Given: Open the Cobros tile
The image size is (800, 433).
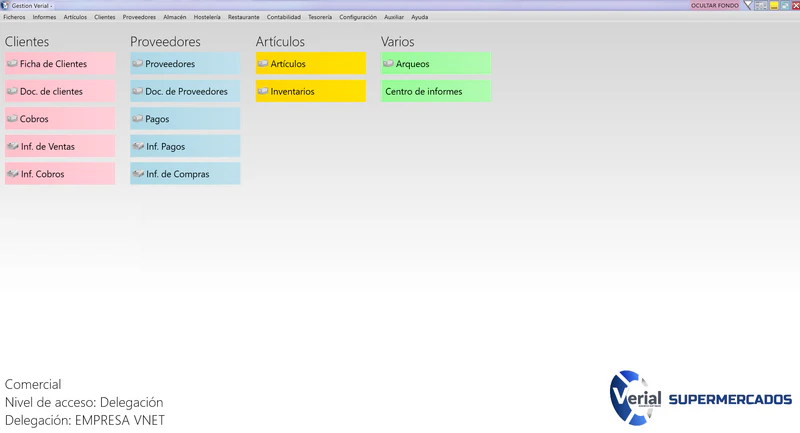Looking at the screenshot, I should pos(60,119).
